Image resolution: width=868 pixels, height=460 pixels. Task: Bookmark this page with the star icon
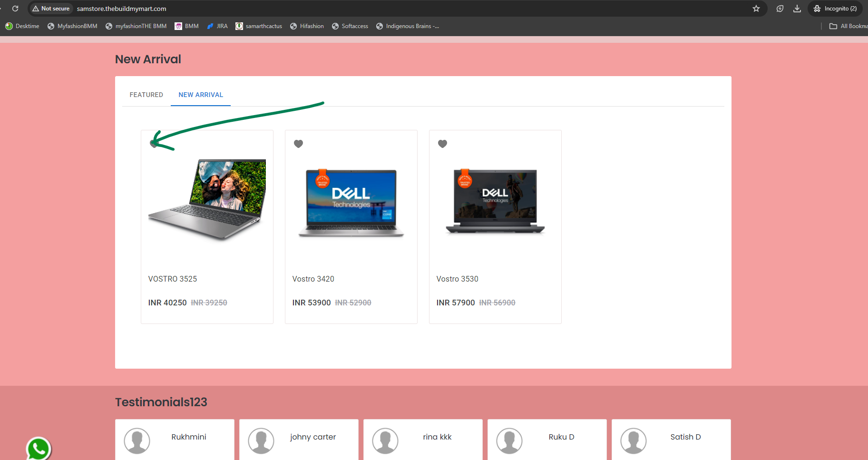[x=756, y=9]
